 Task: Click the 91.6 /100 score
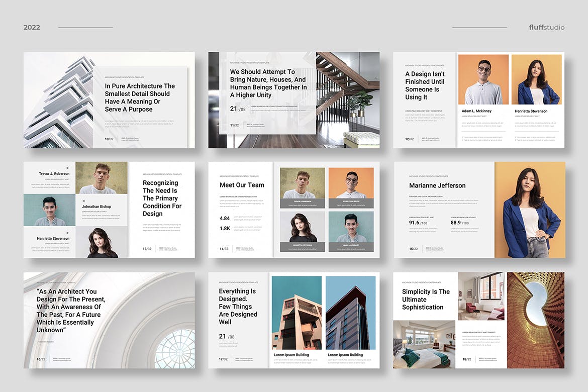(418, 223)
